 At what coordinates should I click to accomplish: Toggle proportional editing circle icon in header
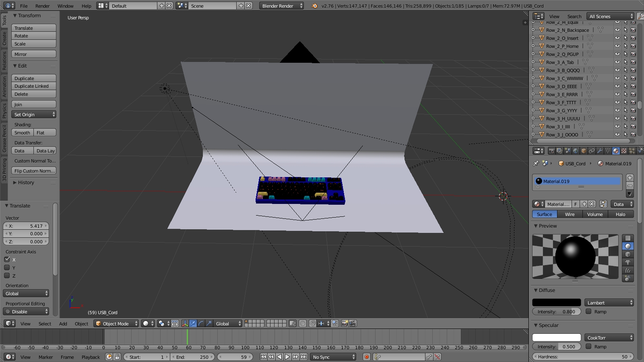coord(303,323)
